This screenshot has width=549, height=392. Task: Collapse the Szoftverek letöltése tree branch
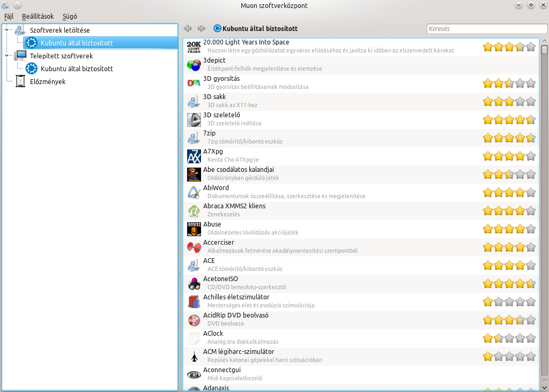6,30
